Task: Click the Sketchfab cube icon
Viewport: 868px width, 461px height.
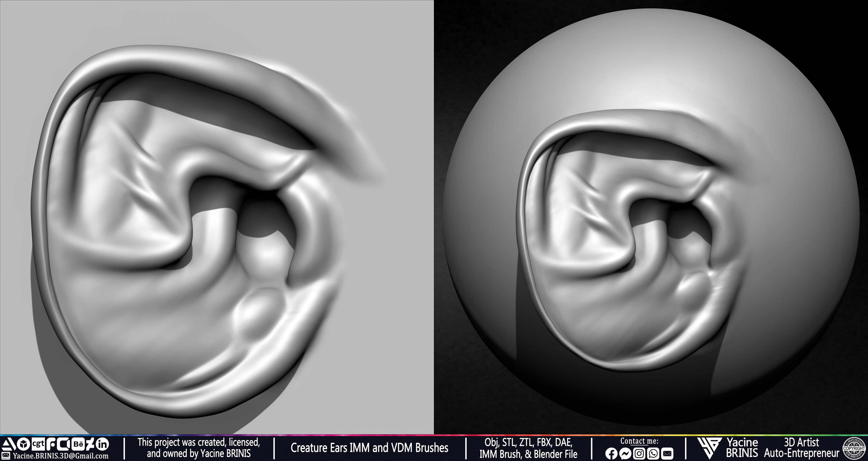Action: tap(24, 444)
